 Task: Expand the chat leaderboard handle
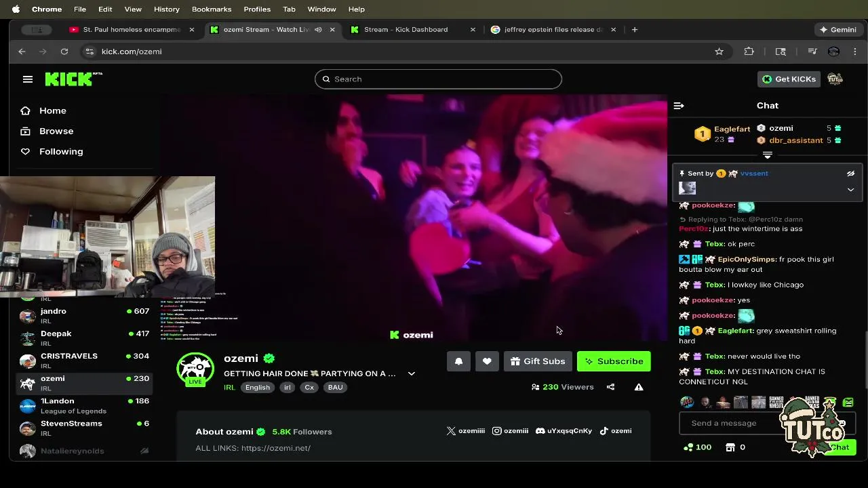coord(768,155)
